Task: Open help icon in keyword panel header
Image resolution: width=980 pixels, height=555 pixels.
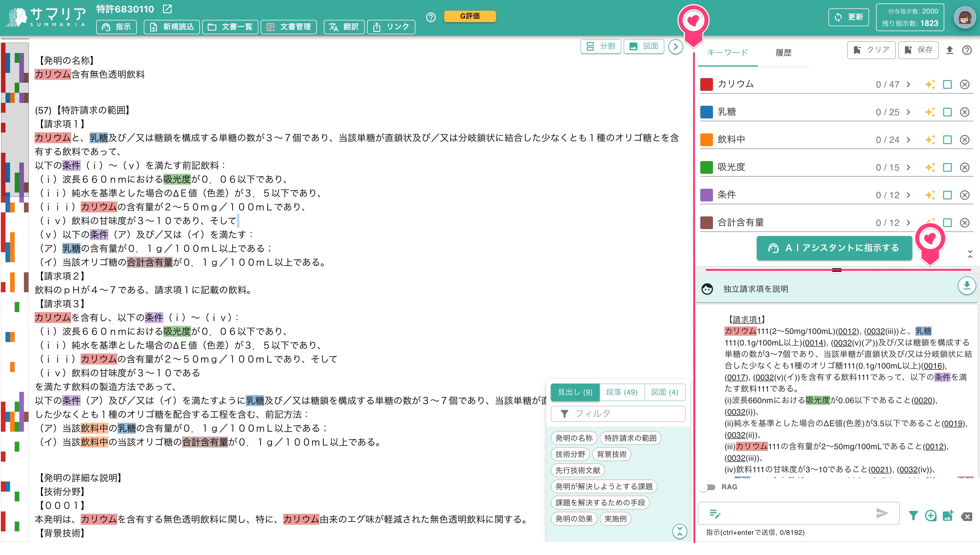Action: pos(967,50)
